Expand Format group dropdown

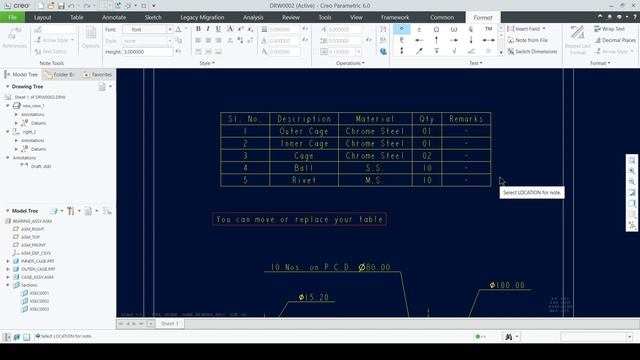(600, 63)
